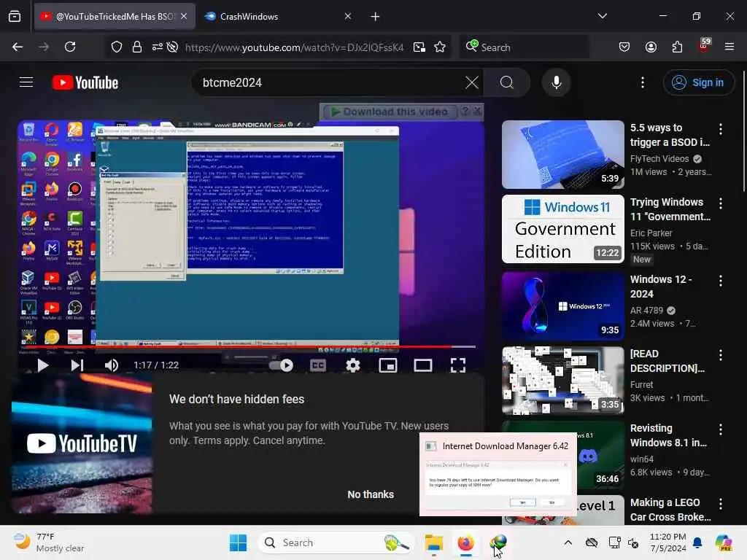The height and width of the screenshot is (560, 747).
Task: Open IDM download panel help
Action: pos(465,112)
